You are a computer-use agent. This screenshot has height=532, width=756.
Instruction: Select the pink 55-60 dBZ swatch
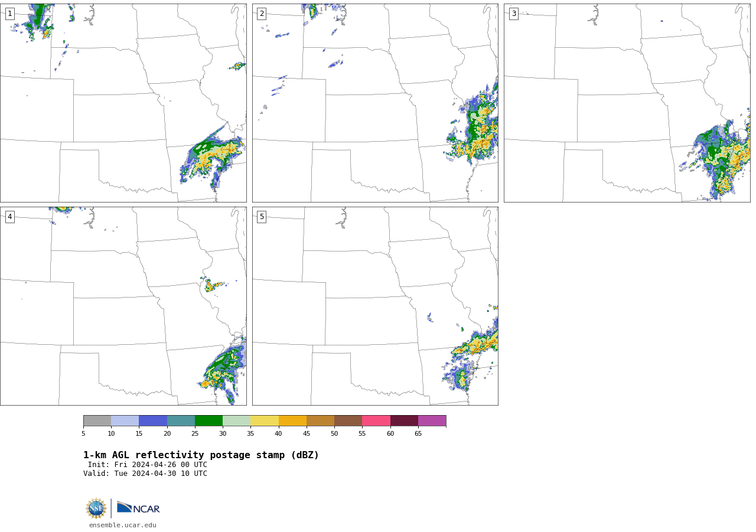(x=376, y=421)
